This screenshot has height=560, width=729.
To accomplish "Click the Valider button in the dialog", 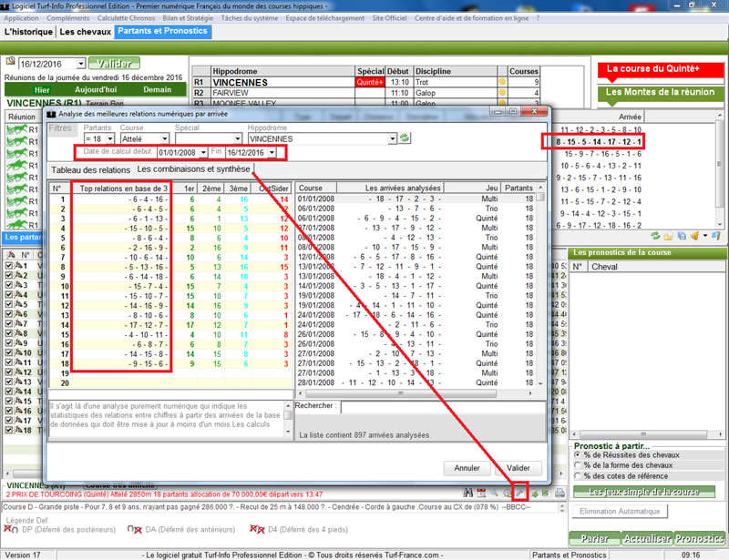I will [x=518, y=467].
